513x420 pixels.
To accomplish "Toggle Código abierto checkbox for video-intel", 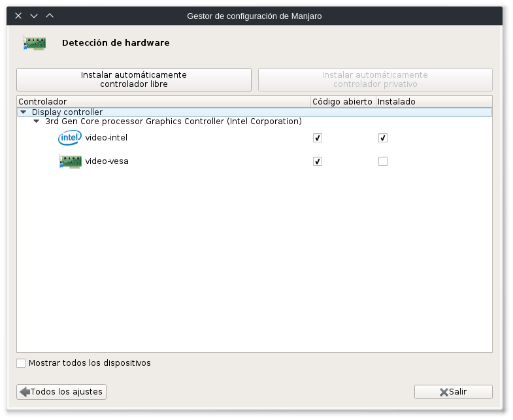I will [x=318, y=138].
